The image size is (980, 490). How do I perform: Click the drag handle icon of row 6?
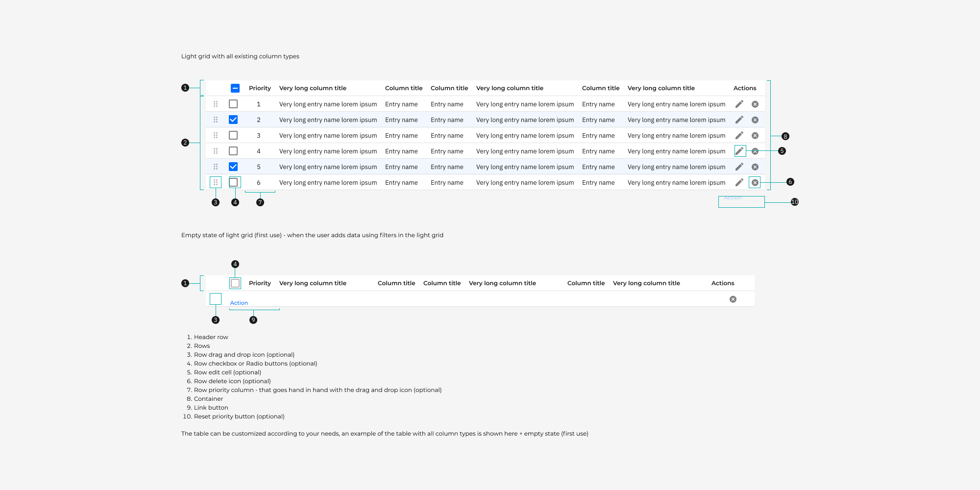tap(216, 182)
